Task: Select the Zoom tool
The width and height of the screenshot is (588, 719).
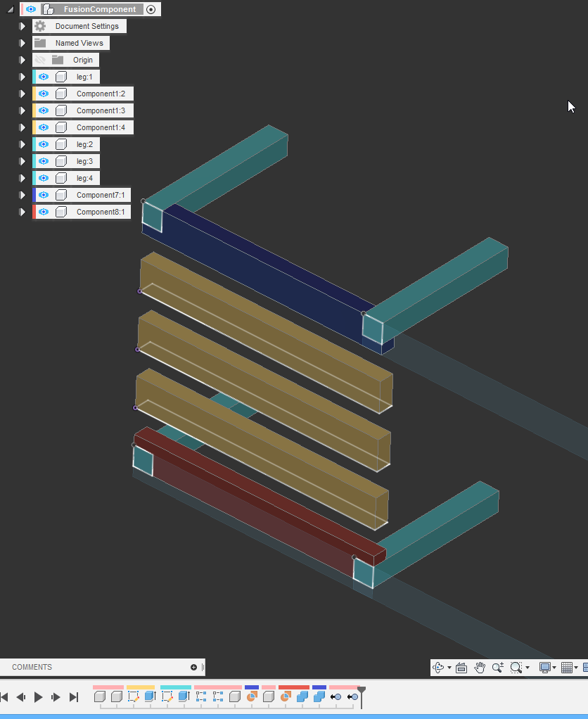Action: coord(498,667)
